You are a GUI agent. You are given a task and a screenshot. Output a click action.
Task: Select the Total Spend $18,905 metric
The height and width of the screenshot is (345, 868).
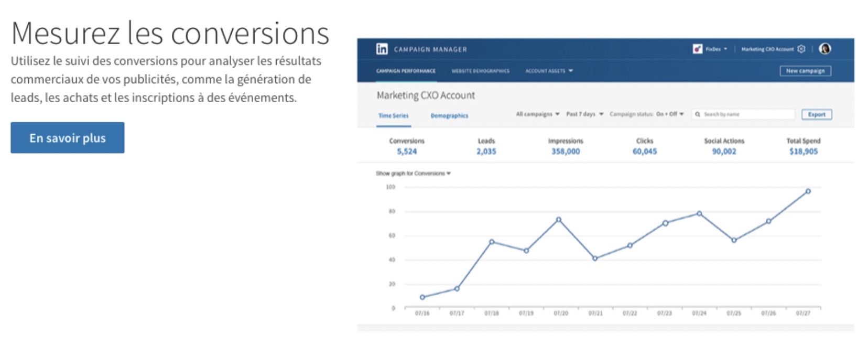(804, 146)
